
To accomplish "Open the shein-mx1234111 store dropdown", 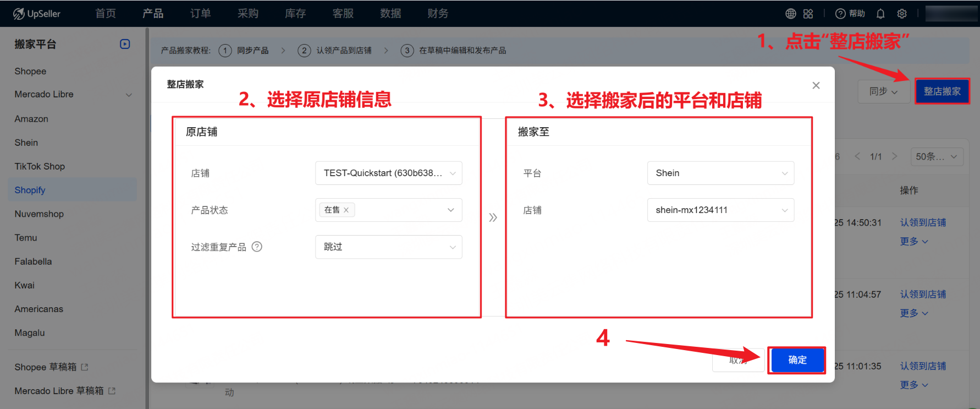I will (720, 210).
